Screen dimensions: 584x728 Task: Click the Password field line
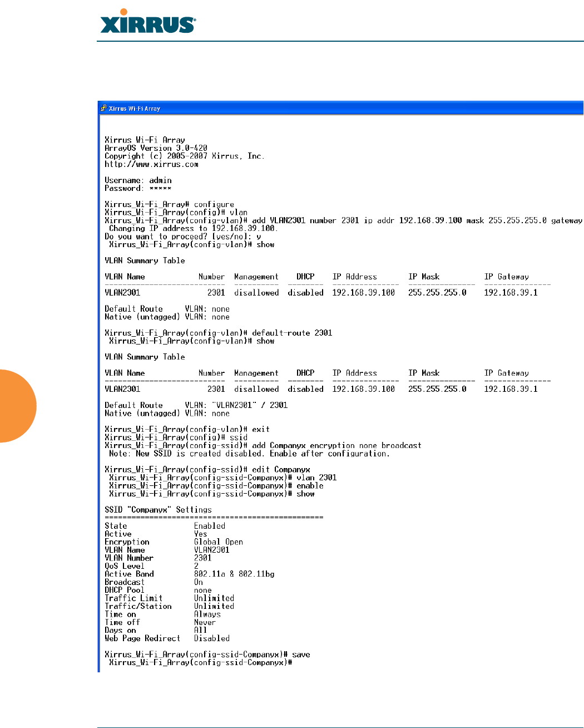[138, 188]
